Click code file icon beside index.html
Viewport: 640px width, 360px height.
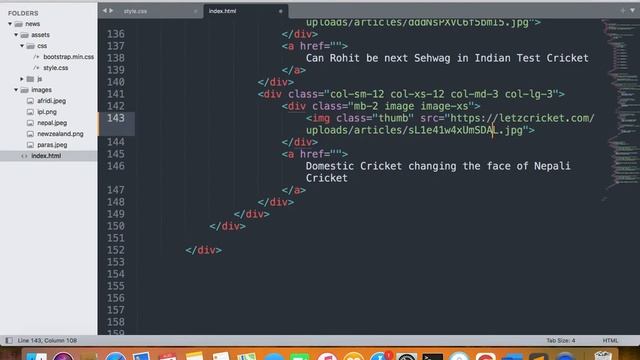pyautogui.click(x=24, y=156)
